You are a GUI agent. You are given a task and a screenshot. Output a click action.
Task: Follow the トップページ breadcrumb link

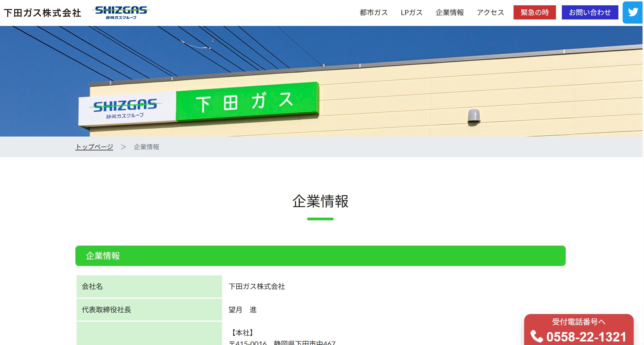(x=94, y=147)
